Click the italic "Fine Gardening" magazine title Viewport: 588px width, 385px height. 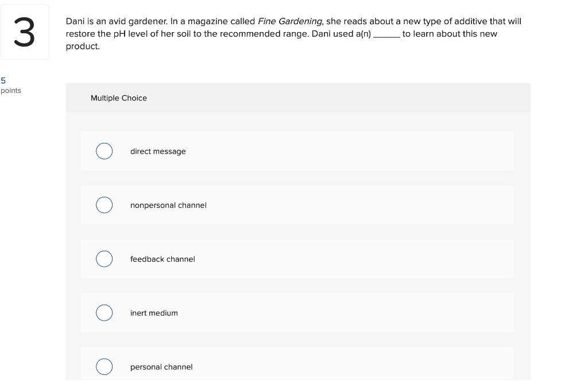(291, 21)
